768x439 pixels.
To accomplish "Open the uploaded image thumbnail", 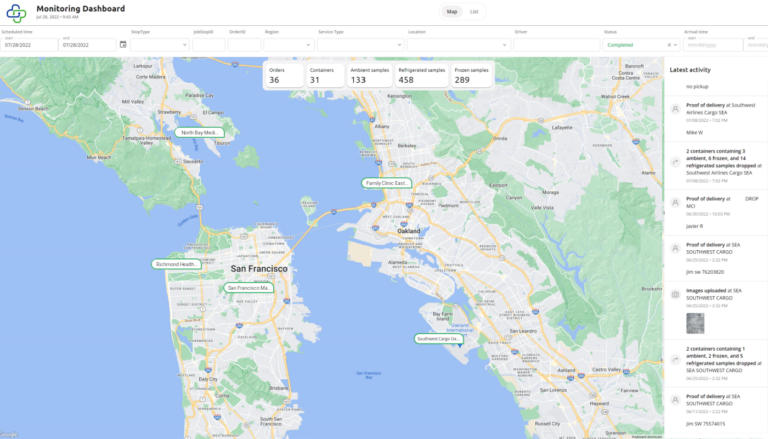I will click(692, 322).
